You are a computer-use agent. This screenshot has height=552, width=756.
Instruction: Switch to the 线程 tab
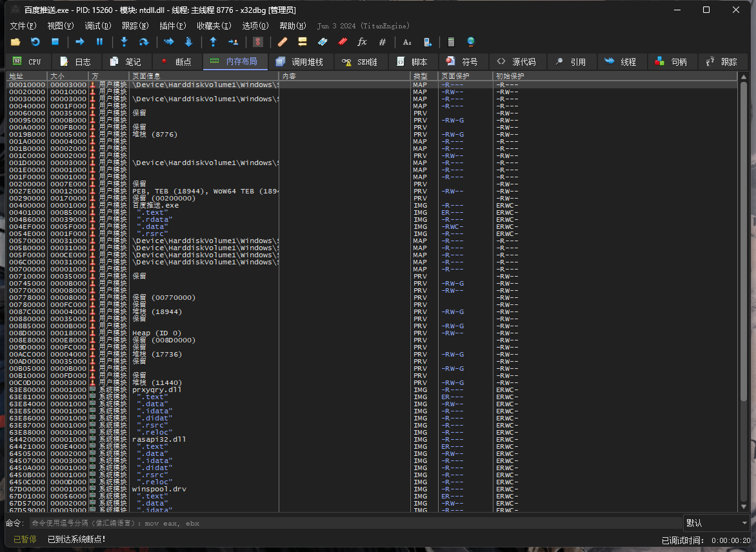(622, 62)
